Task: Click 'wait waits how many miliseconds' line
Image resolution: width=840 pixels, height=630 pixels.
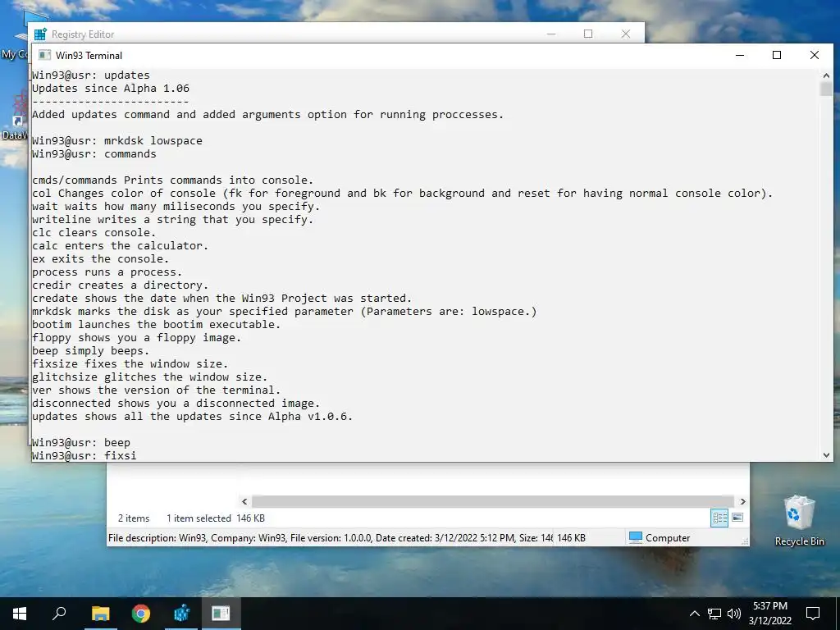Action: 176,206
